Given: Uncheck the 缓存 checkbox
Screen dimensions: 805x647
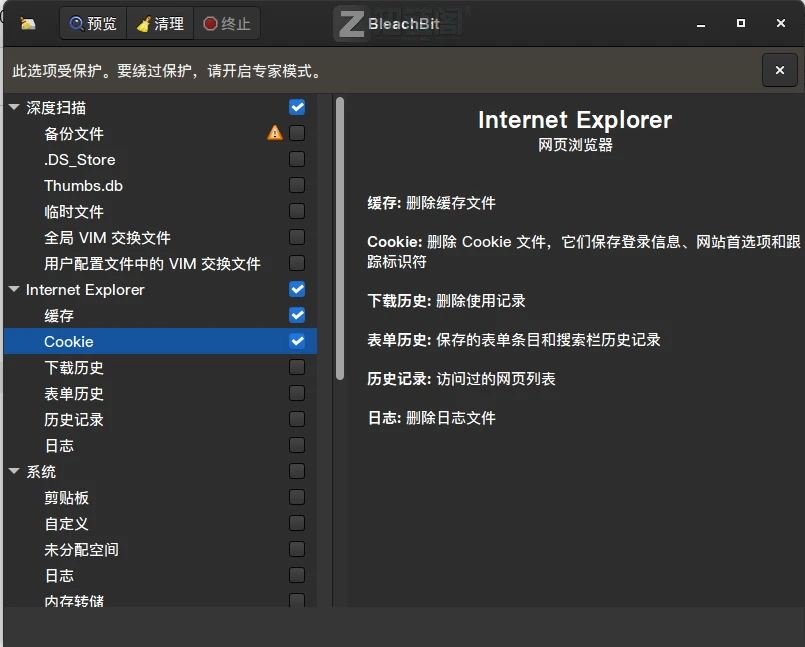Looking at the screenshot, I should 297,315.
